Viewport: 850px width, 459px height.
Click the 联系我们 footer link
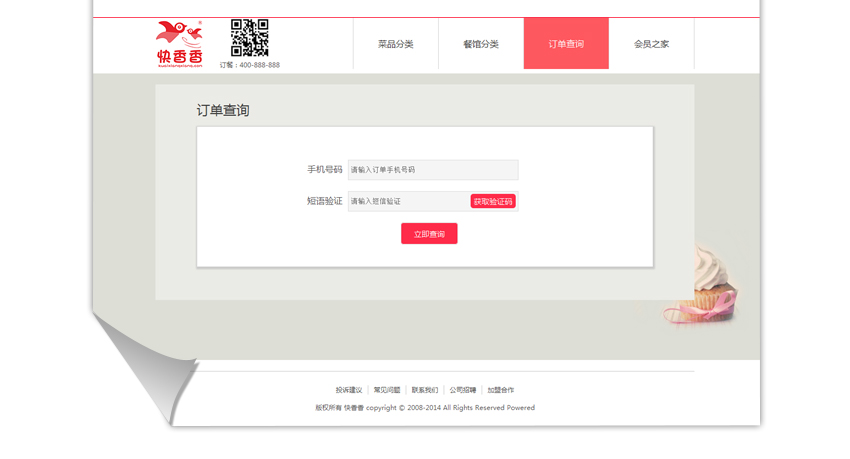[x=425, y=390]
